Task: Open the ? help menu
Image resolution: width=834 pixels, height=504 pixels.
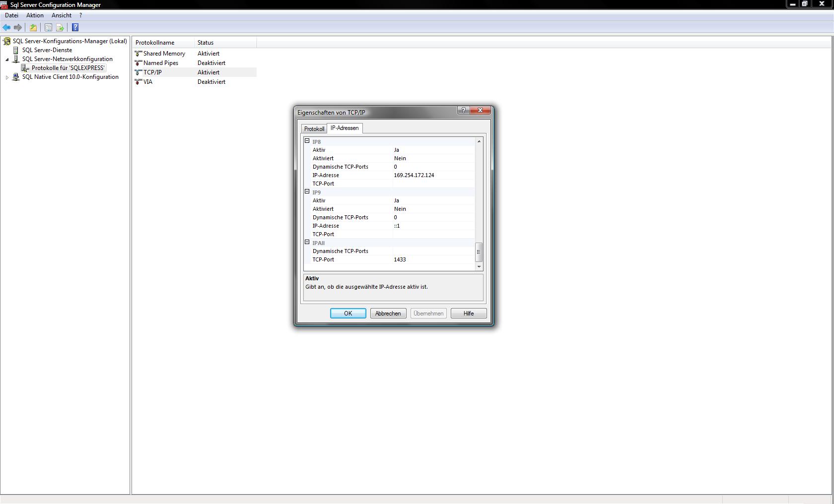Action: 80,15
